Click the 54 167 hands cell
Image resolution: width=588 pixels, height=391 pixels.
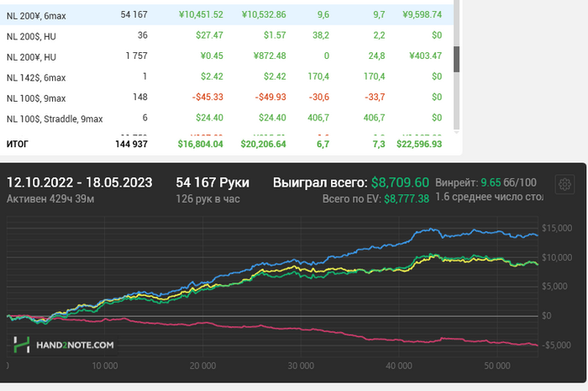134,14
